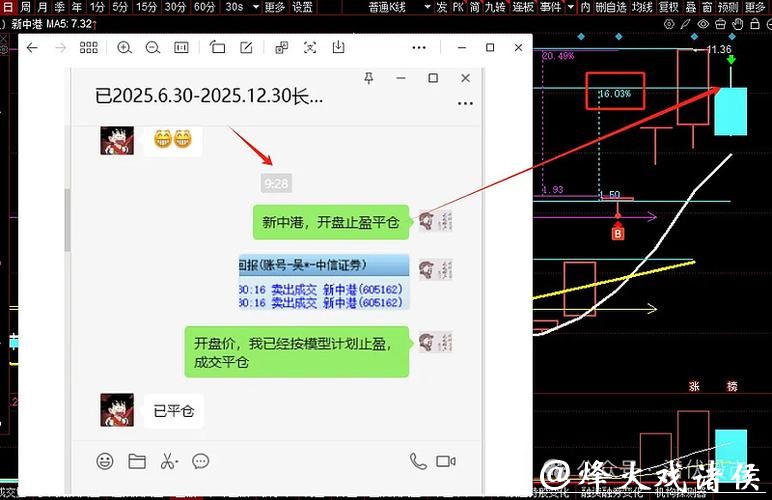This screenshot has height=500, width=772.
Task: Click the '开盘价，我已经按模型计划止盈' message
Action: [x=297, y=352]
